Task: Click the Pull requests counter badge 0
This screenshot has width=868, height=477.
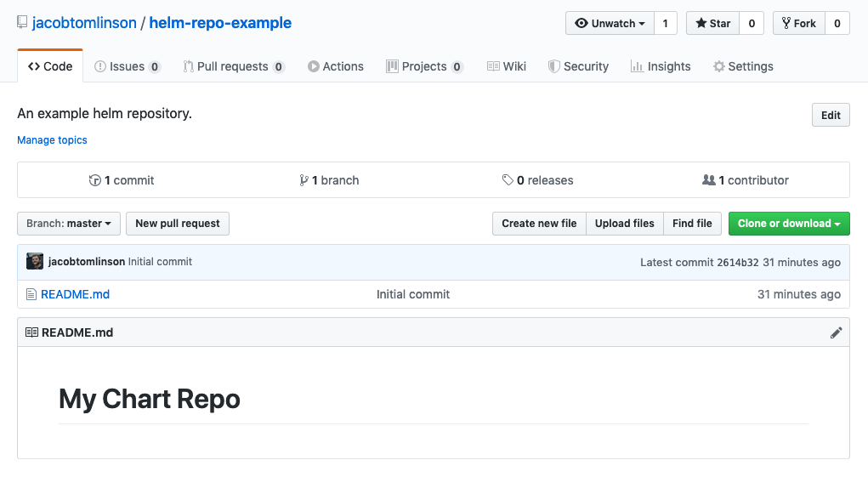Action: pos(279,67)
